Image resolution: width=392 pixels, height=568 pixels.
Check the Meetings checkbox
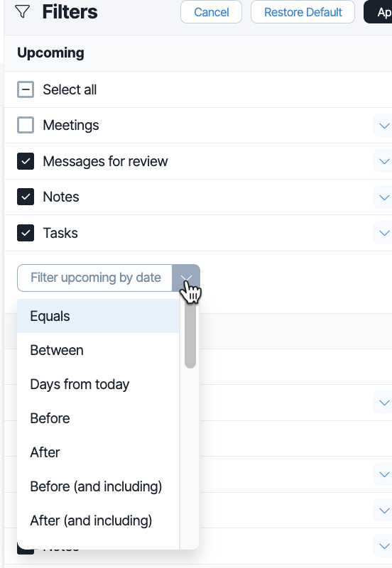pos(26,125)
